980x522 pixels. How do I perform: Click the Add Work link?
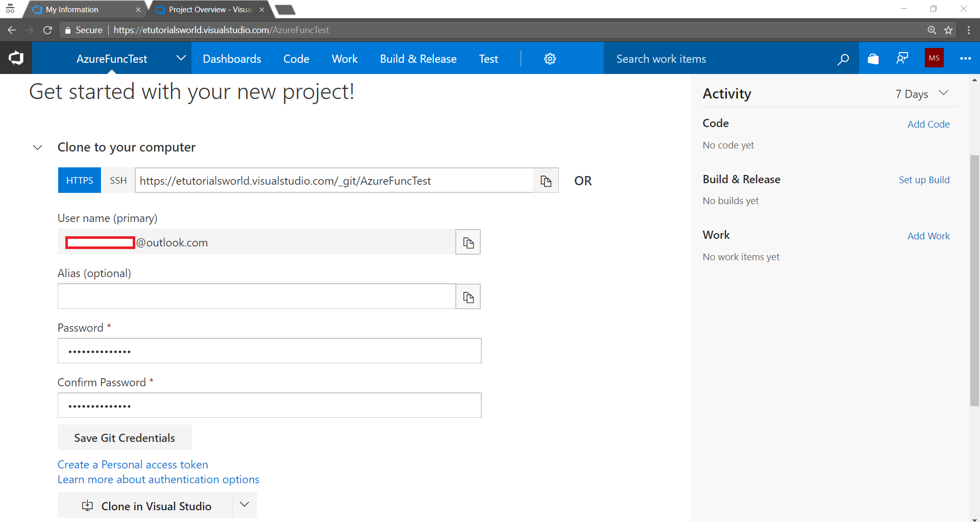pyautogui.click(x=928, y=236)
